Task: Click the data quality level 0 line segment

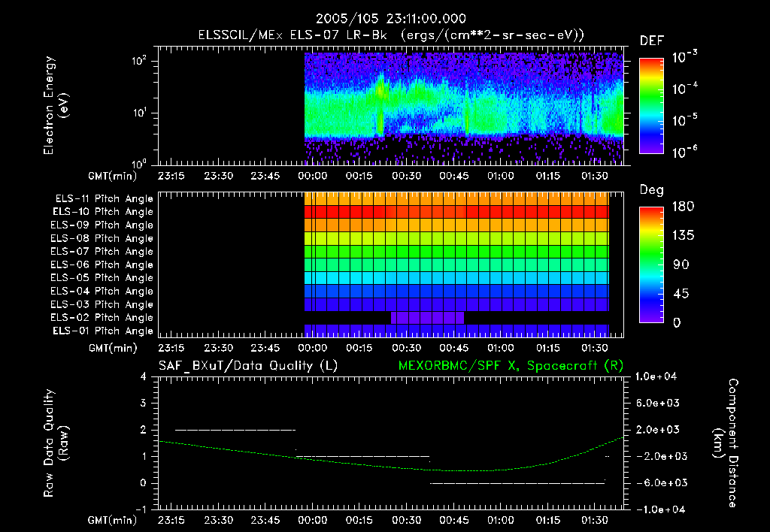Action: [x=517, y=483]
